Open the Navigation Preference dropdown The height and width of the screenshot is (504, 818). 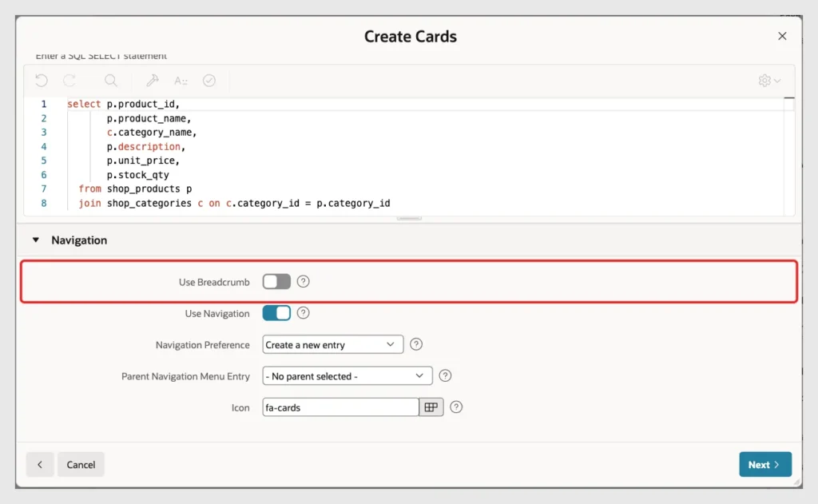click(x=333, y=344)
